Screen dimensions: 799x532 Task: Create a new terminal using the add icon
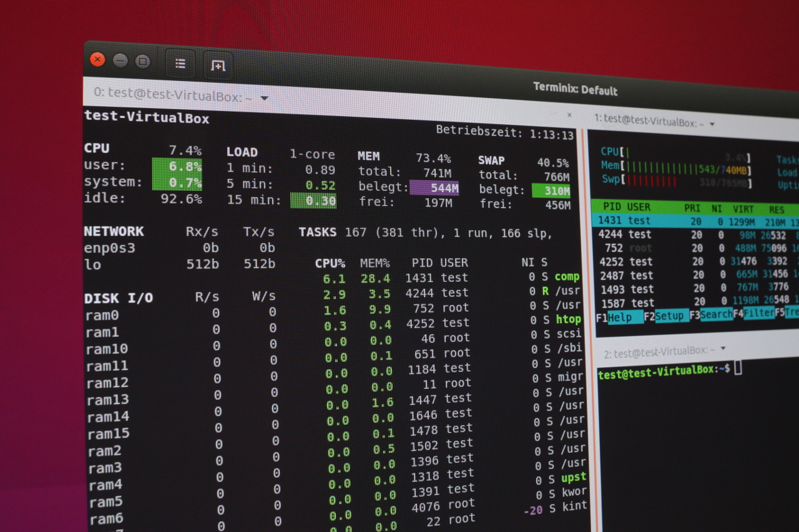coord(217,65)
